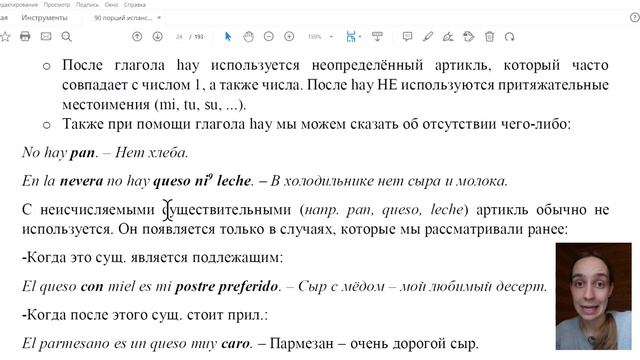Rotate the page with the rotate icon
The height and width of the screenshot is (360, 640).
[509, 37]
